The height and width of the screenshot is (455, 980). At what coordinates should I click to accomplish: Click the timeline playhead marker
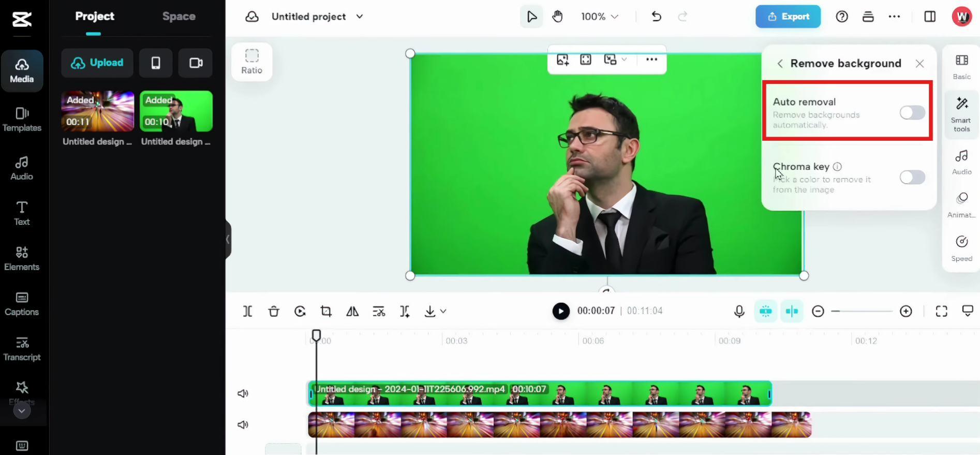[x=316, y=335]
